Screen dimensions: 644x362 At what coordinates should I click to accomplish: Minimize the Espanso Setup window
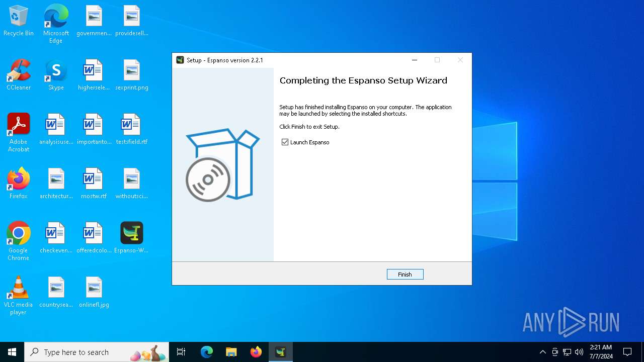tap(415, 60)
